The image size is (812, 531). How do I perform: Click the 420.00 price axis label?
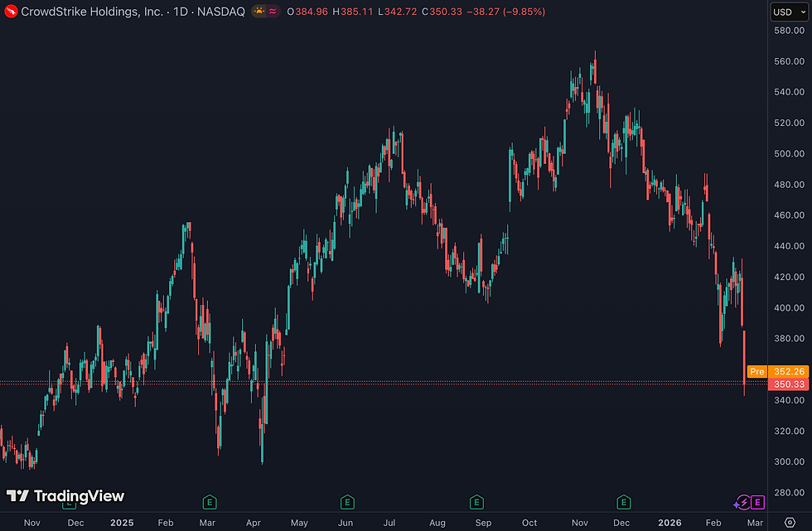789,277
